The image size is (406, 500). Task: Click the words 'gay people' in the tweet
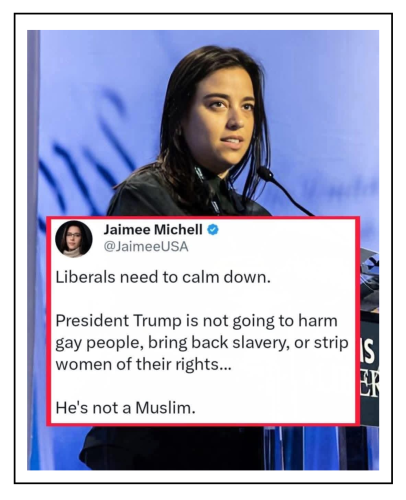pos(97,343)
